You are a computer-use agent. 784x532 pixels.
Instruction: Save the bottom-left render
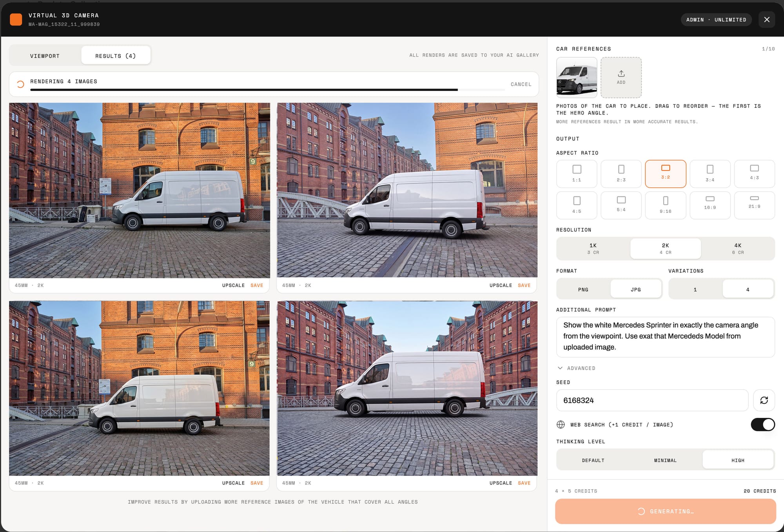[257, 483]
